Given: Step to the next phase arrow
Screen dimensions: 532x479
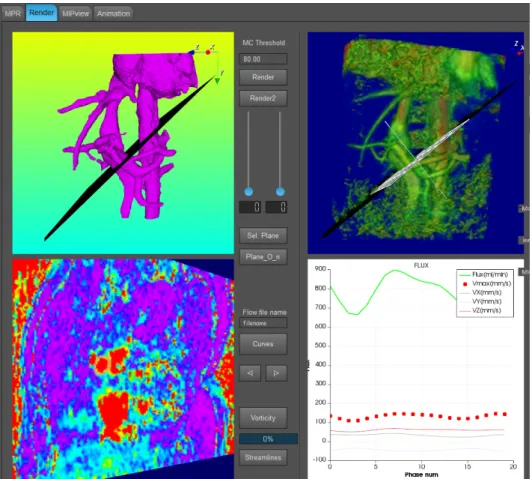Looking at the screenshot, I should pos(276,373).
